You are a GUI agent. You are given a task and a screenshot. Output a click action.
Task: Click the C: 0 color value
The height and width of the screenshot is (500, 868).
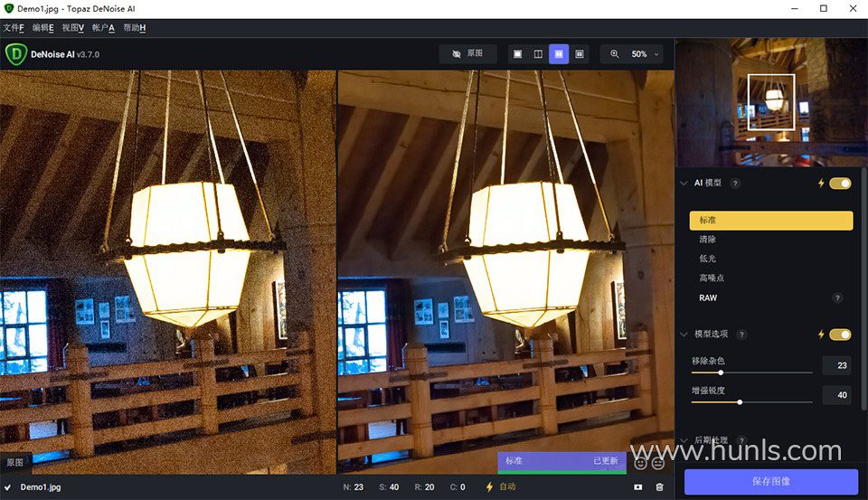point(458,487)
